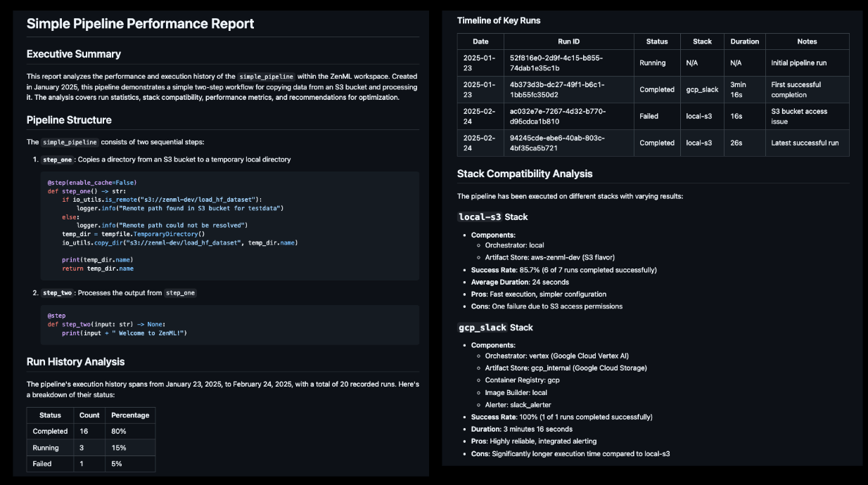Image resolution: width=868 pixels, height=485 pixels.
Task: Click the local-s3 Stack subheading
Action: (x=492, y=217)
